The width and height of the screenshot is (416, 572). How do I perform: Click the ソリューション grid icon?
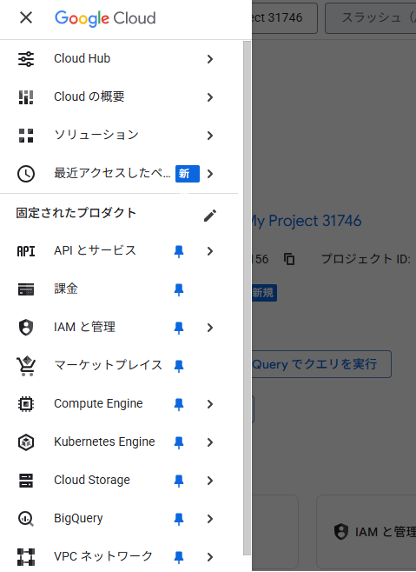click(x=26, y=135)
